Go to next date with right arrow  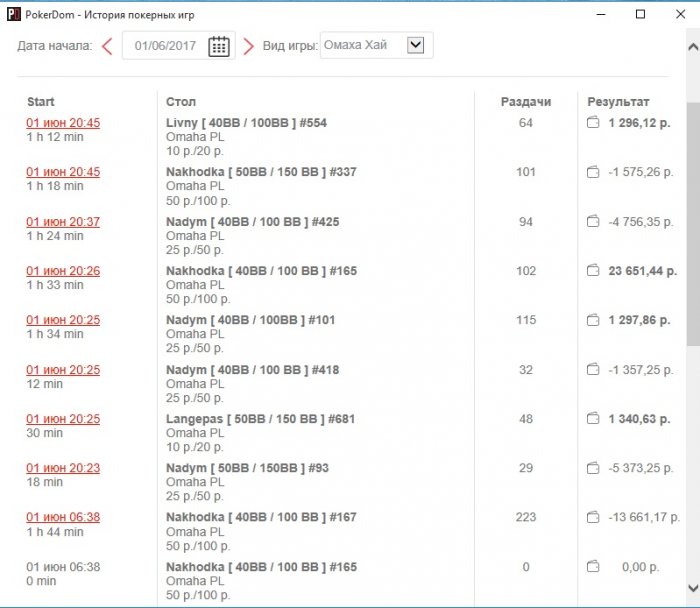click(249, 46)
